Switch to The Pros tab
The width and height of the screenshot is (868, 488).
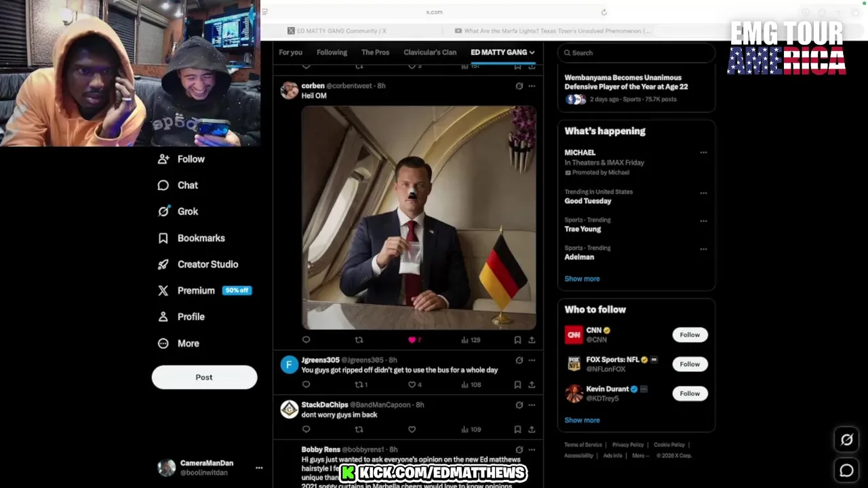click(x=375, y=52)
